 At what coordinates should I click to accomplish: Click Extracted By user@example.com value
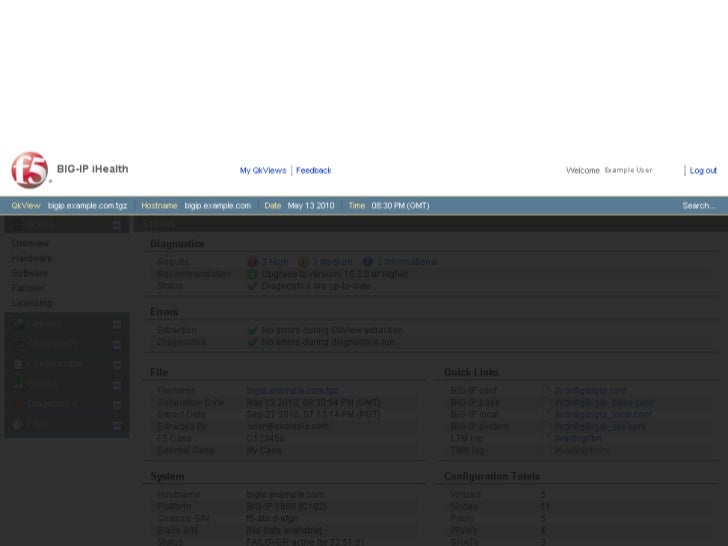tap(288, 426)
